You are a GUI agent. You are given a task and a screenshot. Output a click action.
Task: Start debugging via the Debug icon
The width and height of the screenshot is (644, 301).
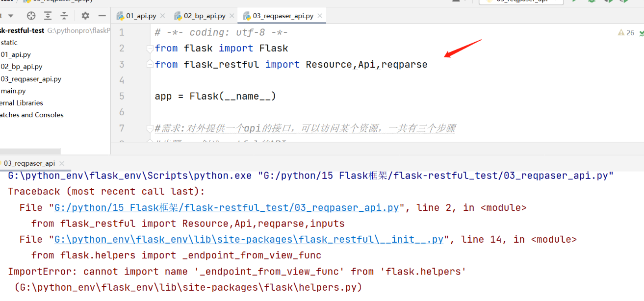tap(592, 2)
